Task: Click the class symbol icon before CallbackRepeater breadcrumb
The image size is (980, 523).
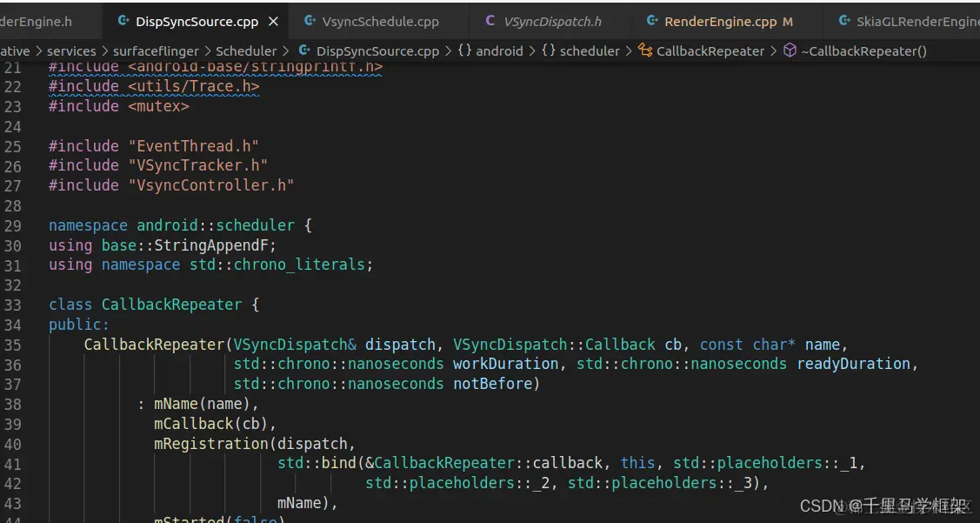Action: [x=645, y=50]
